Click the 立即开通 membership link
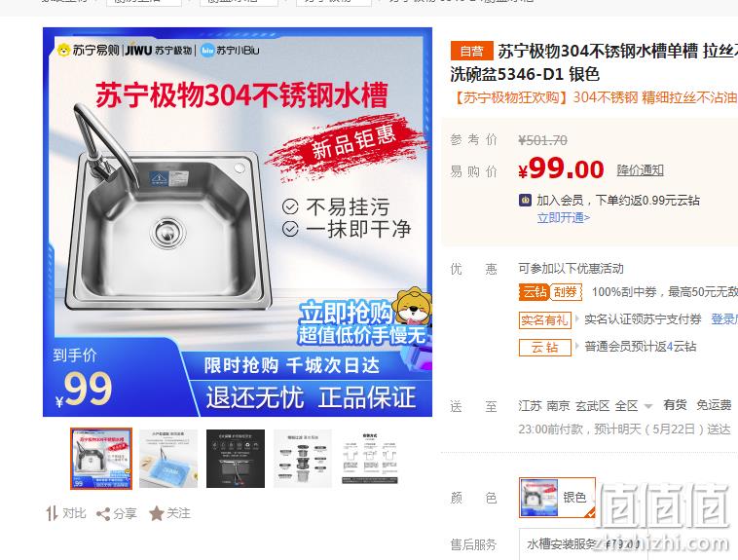 [x=564, y=217]
